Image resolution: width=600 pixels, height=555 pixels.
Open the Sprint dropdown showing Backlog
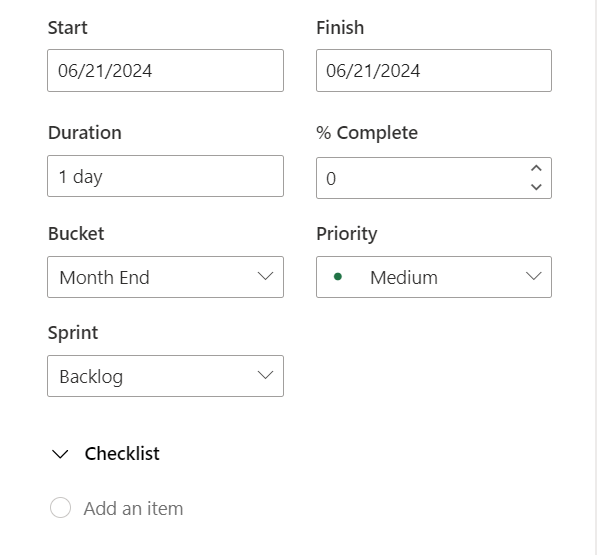[x=165, y=376]
